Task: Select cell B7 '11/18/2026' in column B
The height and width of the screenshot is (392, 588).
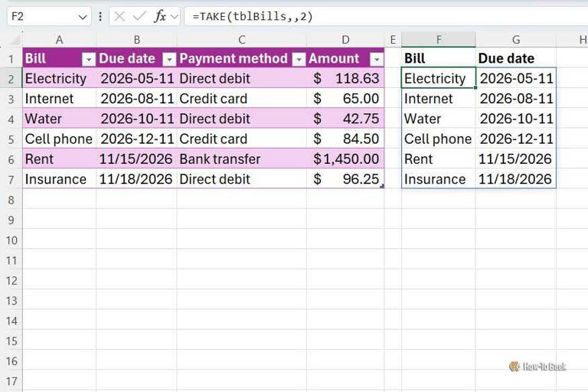Action: click(136, 179)
